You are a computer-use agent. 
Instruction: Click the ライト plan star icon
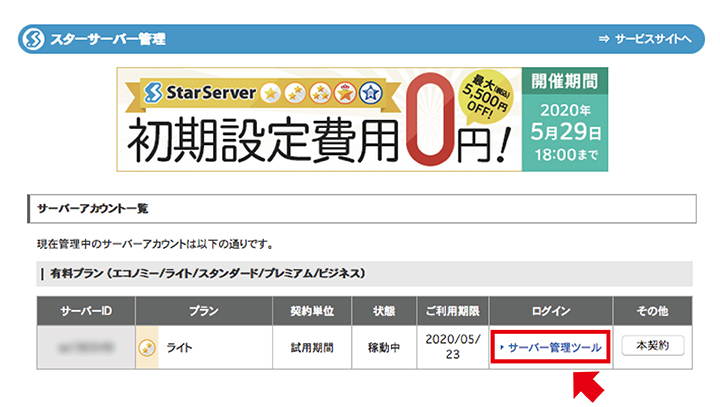pyautogui.click(x=147, y=348)
